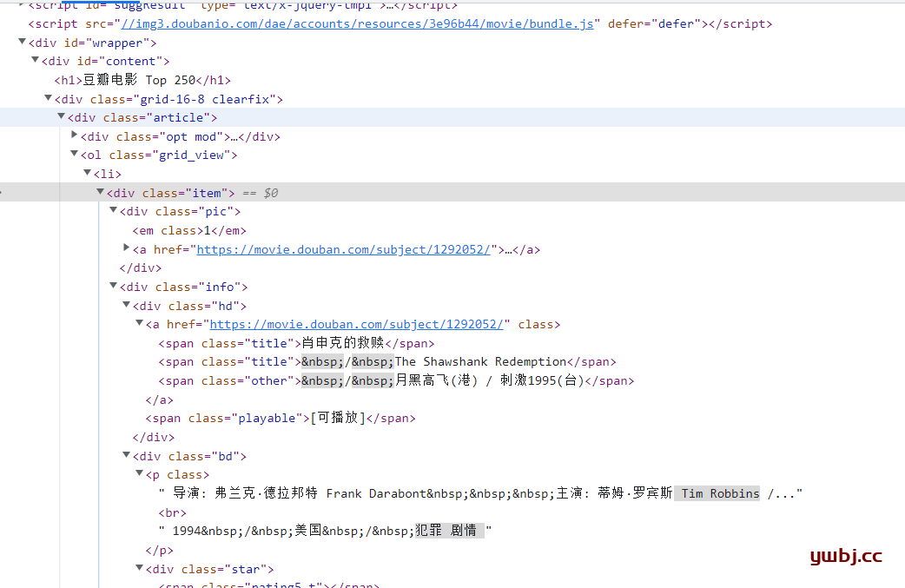The image size is (905, 588).
Task: Click the "grid_view" class value
Action: point(191,155)
